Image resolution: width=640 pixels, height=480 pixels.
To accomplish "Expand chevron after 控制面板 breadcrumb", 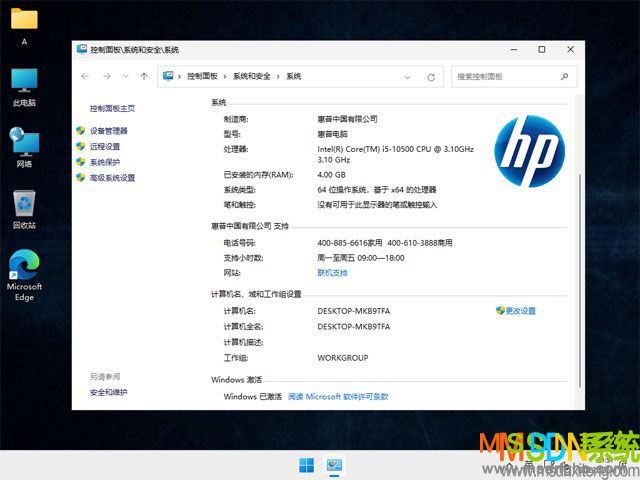I will [x=225, y=76].
